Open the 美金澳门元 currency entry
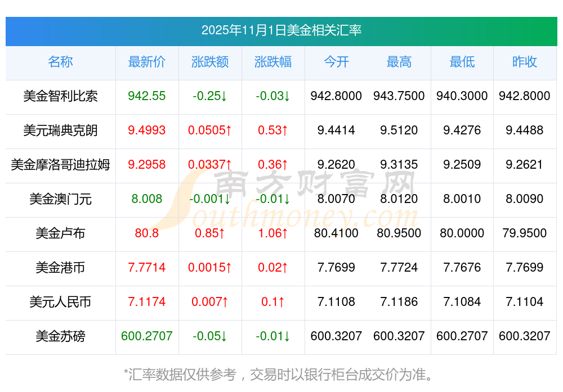Screen dimensions: 563x392 click(60, 199)
